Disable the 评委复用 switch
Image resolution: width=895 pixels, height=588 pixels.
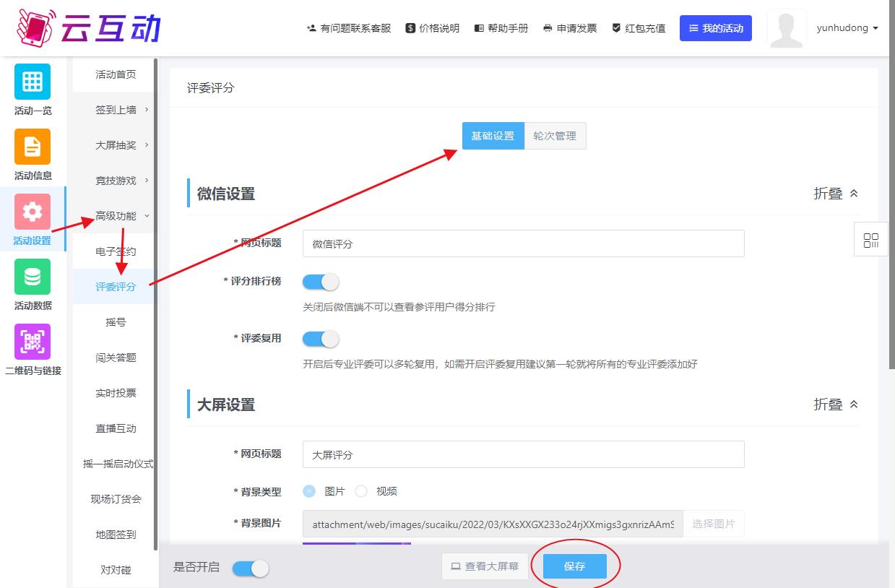click(x=321, y=339)
